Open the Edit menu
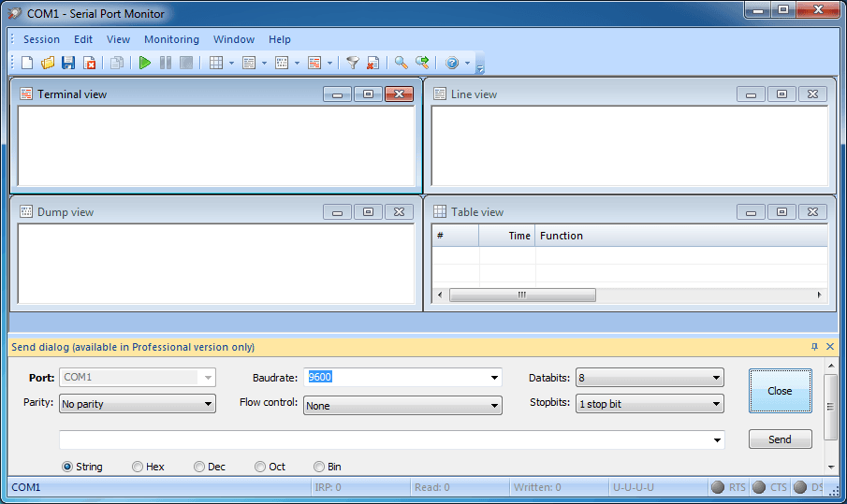This screenshot has width=847, height=504. point(83,39)
